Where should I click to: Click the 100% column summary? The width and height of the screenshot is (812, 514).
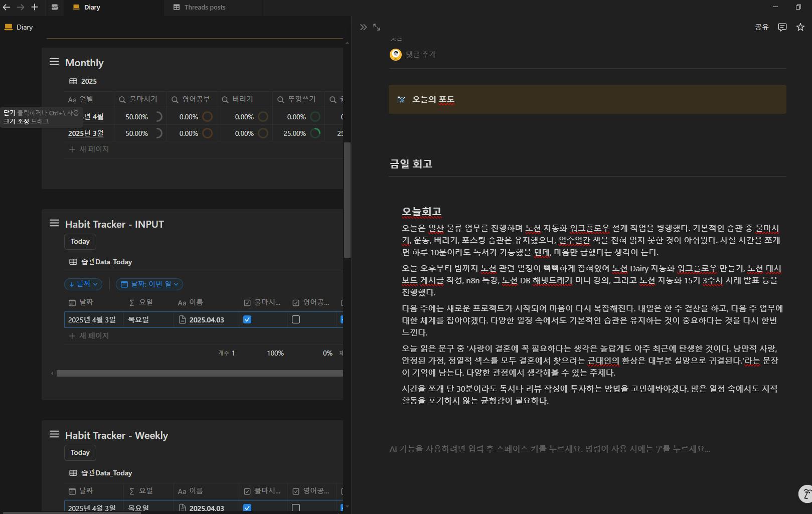point(275,353)
